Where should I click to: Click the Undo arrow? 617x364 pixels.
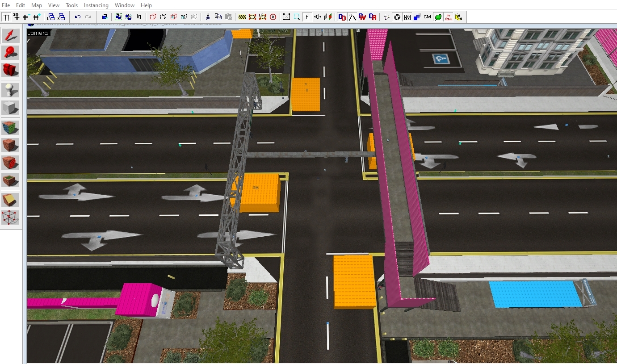[78, 17]
